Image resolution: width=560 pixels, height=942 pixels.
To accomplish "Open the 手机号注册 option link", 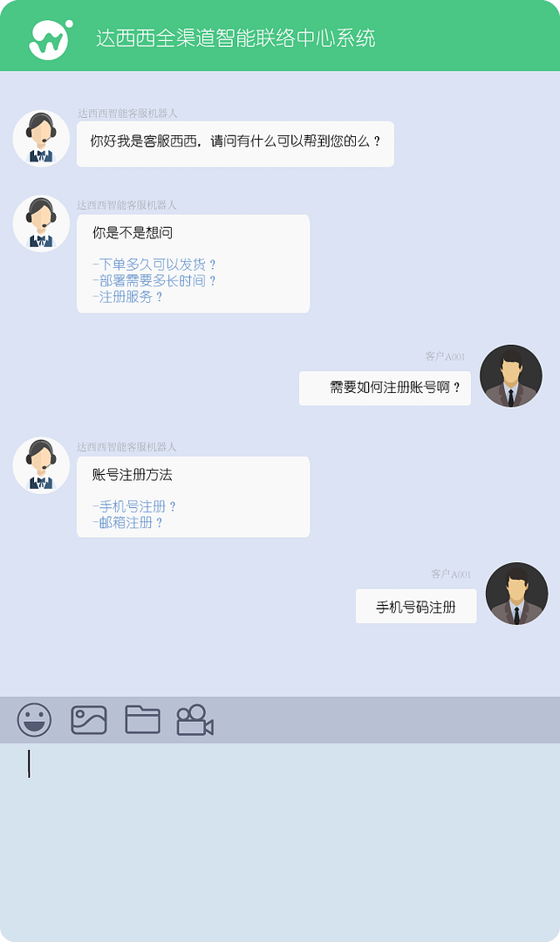I will (x=133, y=506).
